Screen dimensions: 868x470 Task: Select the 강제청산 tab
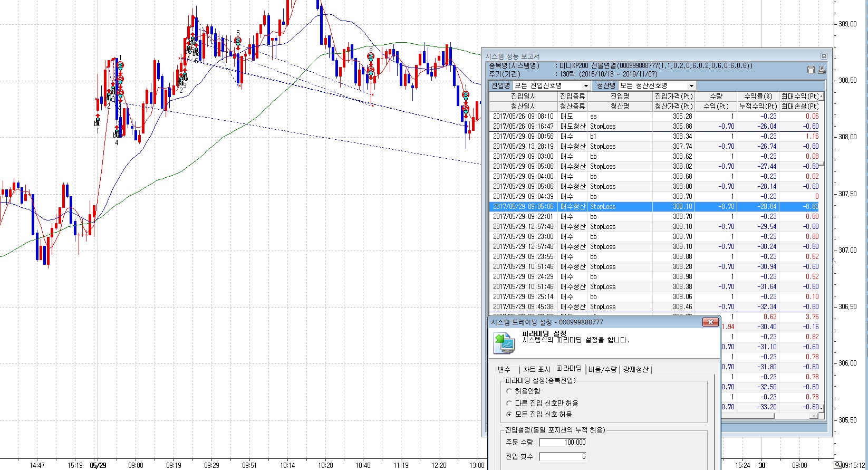tap(635, 369)
